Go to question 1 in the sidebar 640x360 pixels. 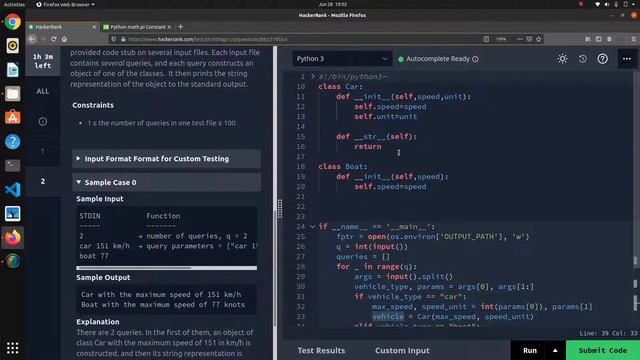coord(42,151)
